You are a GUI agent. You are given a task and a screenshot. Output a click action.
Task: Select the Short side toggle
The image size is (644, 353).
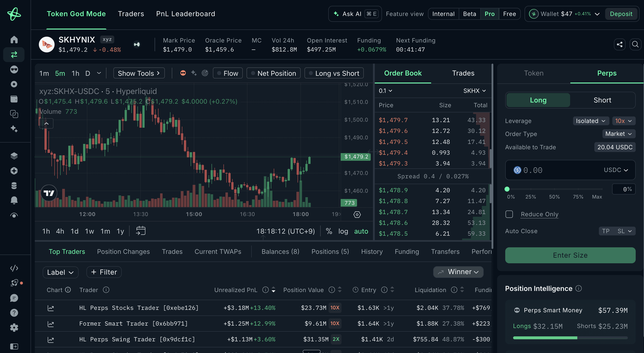click(602, 100)
